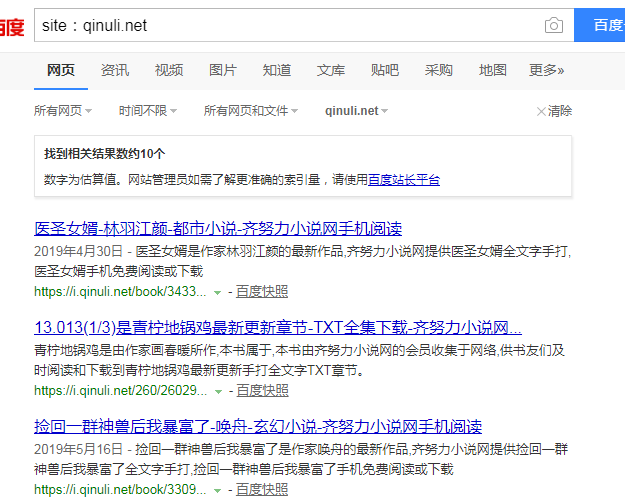Open result 医圣女婿-林羽江颜
Image resolution: width=625 pixels, height=502 pixels.
(218, 228)
